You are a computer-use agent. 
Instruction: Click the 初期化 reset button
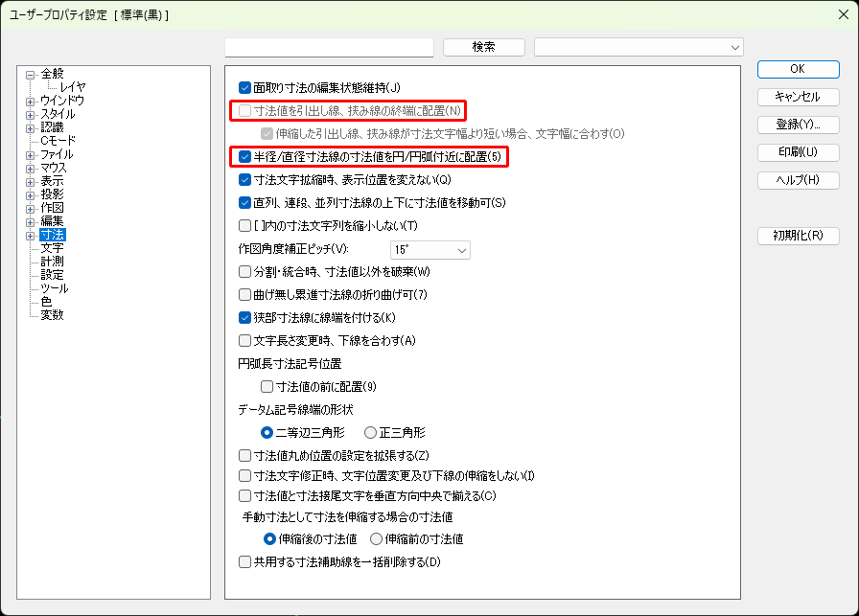tap(797, 236)
